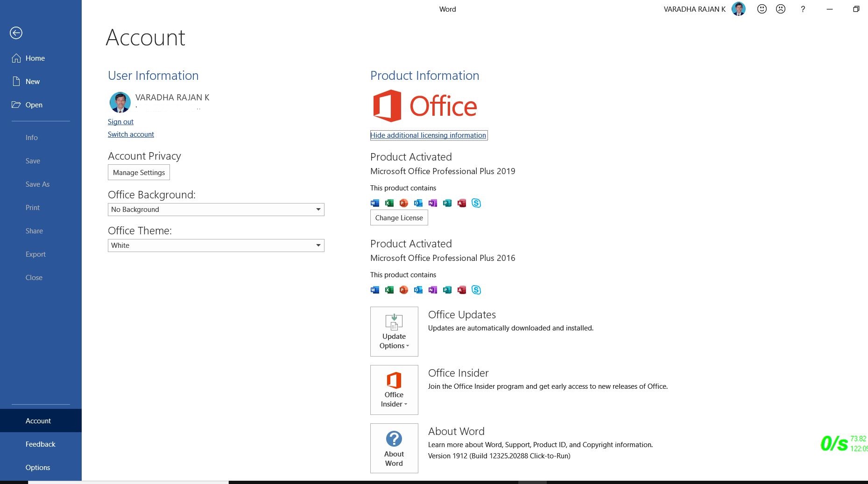Expand the Office Theme dropdown
Image resolution: width=868 pixels, height=484 pixels.
pos(216,246)
